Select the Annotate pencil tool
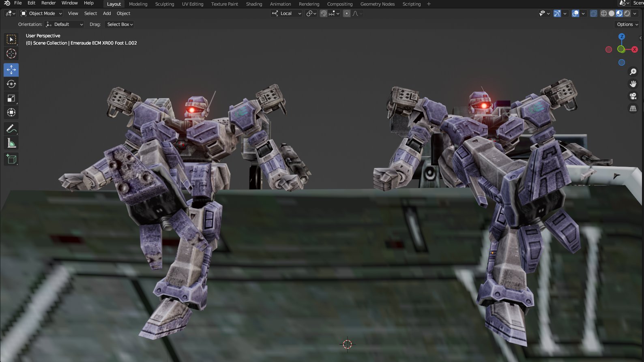Screen dimensions: 644x362 pyautogui.click(x=11, y=129)
